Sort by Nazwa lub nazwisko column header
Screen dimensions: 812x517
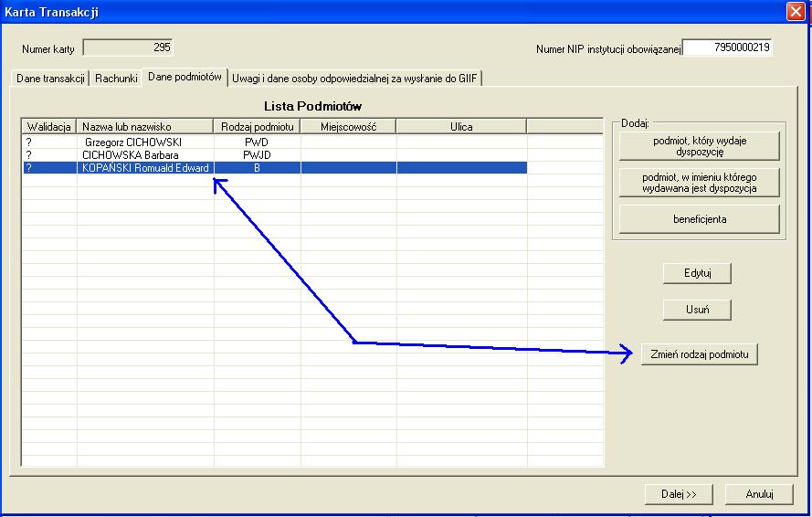pos(144,126)
